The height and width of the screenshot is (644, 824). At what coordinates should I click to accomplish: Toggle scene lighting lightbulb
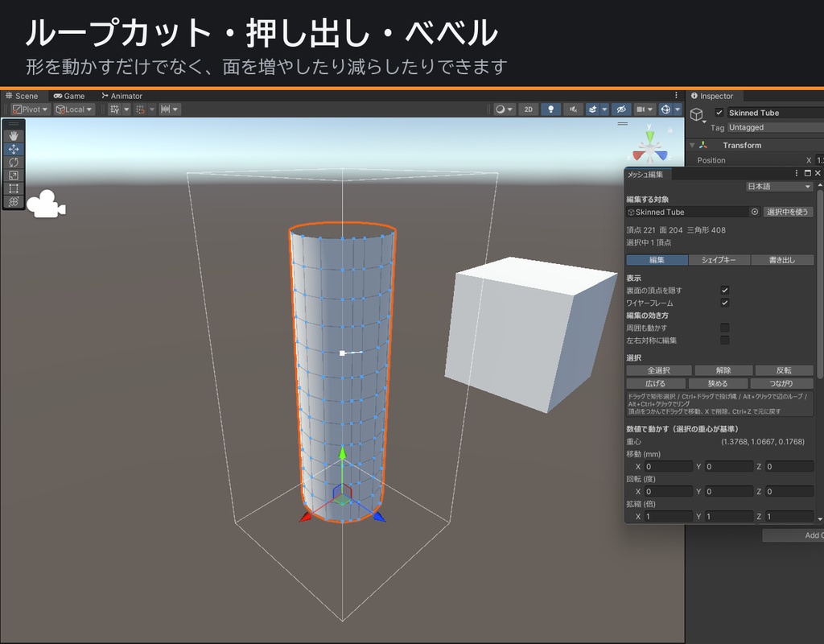pyautogui.click(x=550, y=109)
